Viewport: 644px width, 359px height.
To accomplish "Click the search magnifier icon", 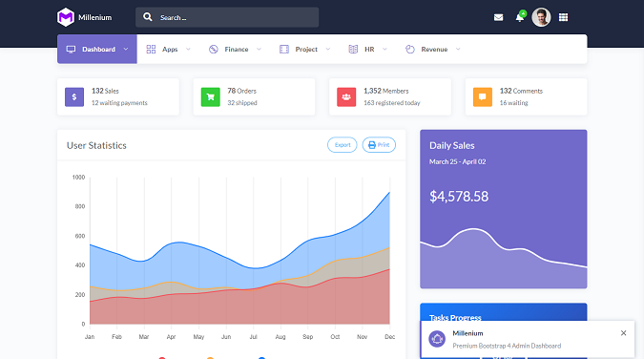I will 148,17.
